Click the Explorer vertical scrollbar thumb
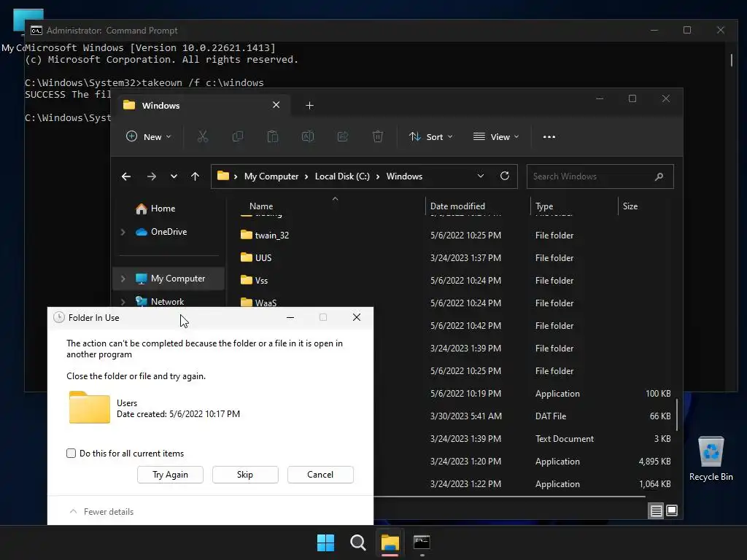The height and width of the screenshot is (560, 747). click(676, 415)
